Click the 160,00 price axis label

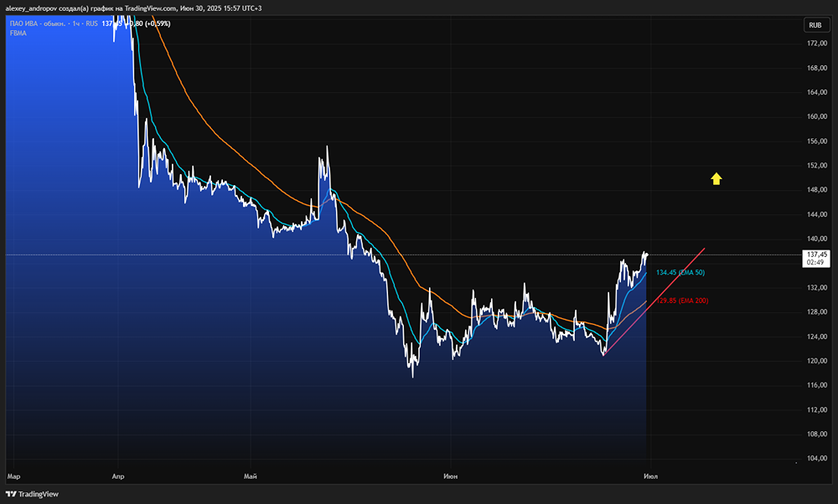tap(816, 116)
